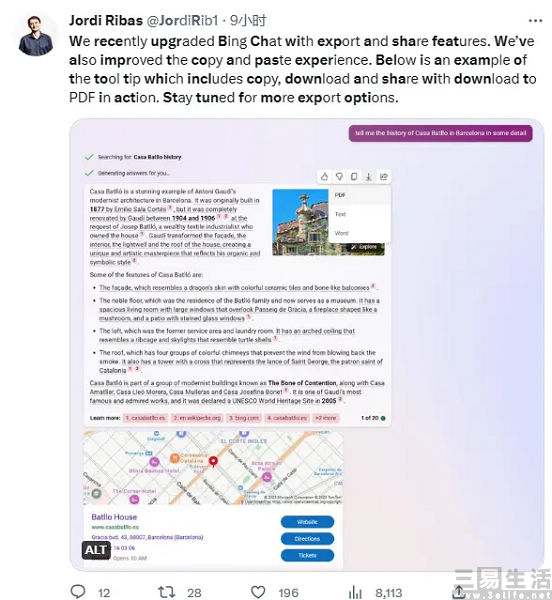This screenshot has height=600, width=552.
Task: Expand the +2 more sources chip
Action: coord(326,418)
